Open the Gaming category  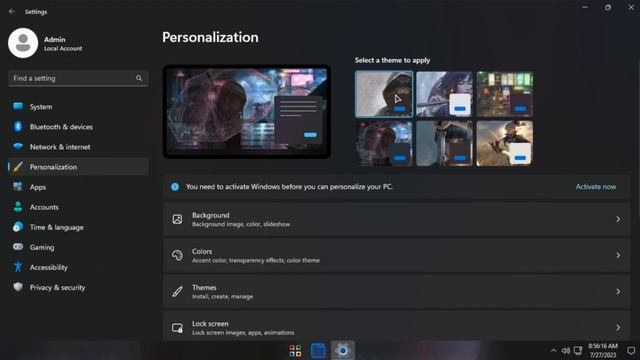[x=78, y=247]
